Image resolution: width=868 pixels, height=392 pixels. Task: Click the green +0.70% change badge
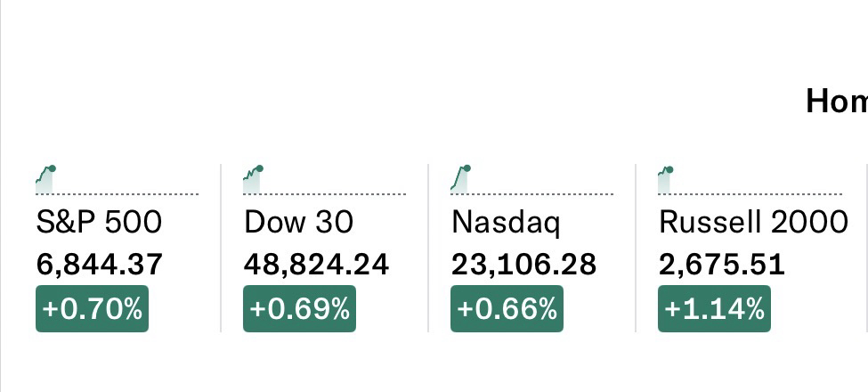(x=92, y=308)
